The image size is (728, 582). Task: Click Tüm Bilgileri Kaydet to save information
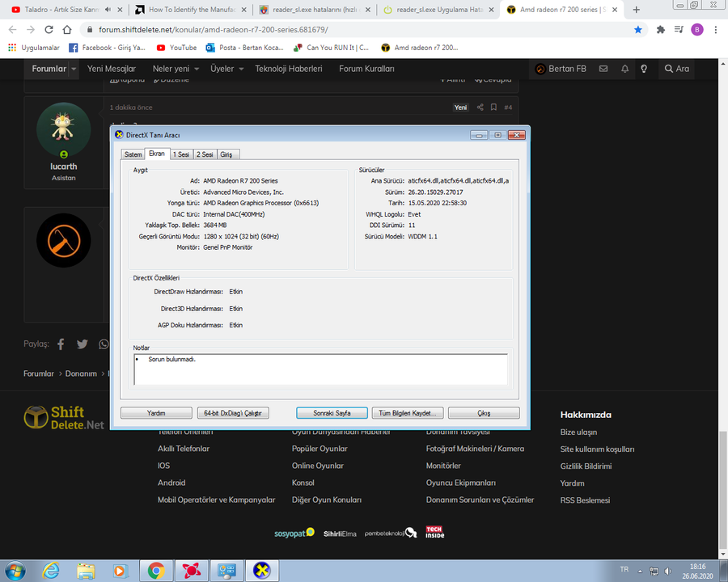(408, 413)
